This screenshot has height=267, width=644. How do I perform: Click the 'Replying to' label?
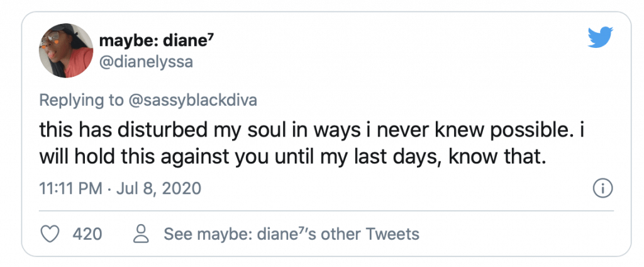tap(81, 101)
